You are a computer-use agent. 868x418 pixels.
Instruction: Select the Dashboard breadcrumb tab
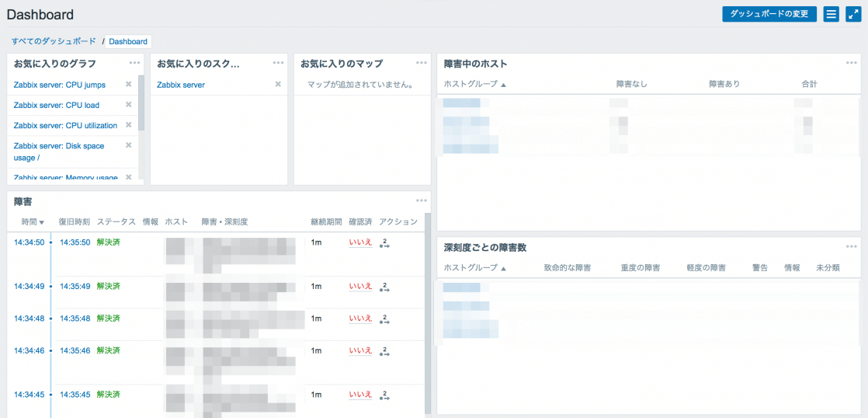pyautogui.click(x=128, y=42)
